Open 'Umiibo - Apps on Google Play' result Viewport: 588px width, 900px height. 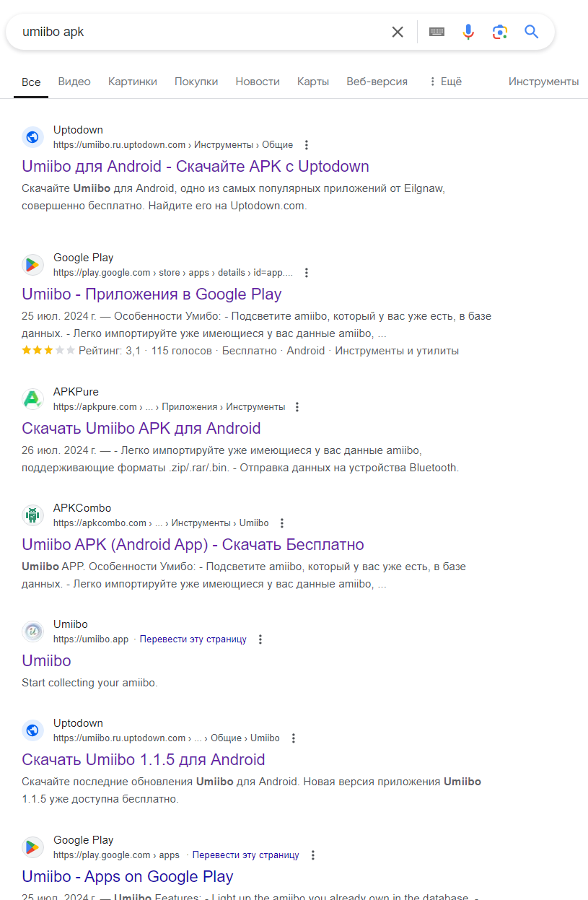(128, 877)
